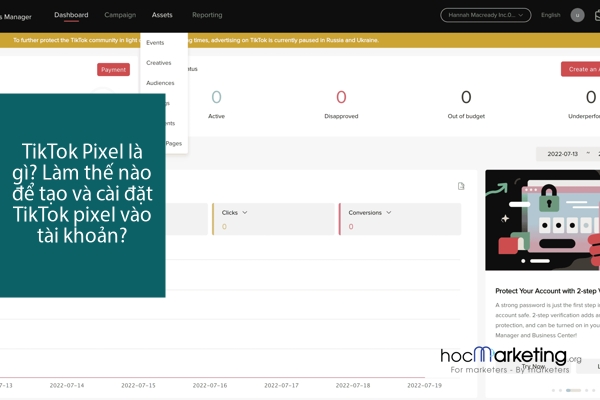Open the Assets menu
This screenshot has height=400, width=600.
162,15
